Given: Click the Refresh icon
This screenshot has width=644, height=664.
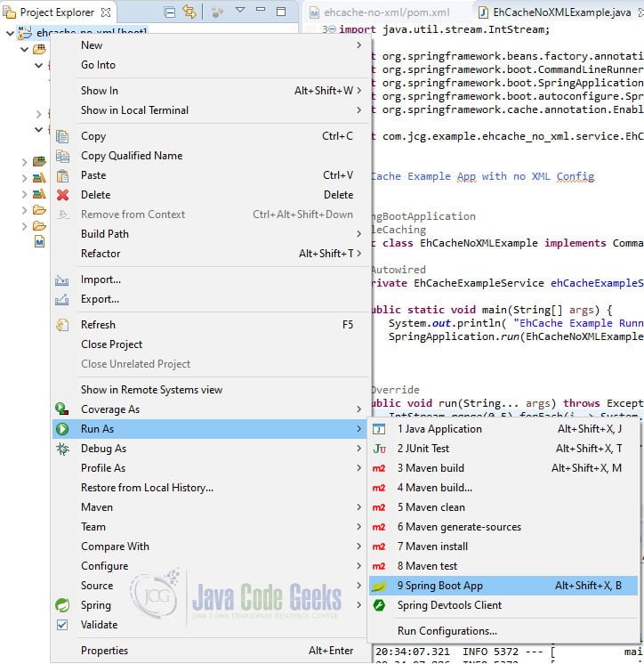Looking at the screenshot, I should [62, 325].
